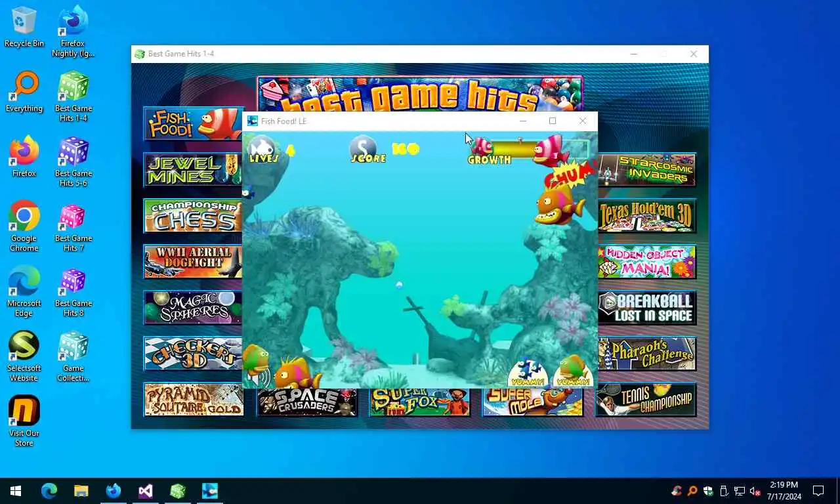
Task: Open Firefox desktop shortcut
Action: [24, 157]
